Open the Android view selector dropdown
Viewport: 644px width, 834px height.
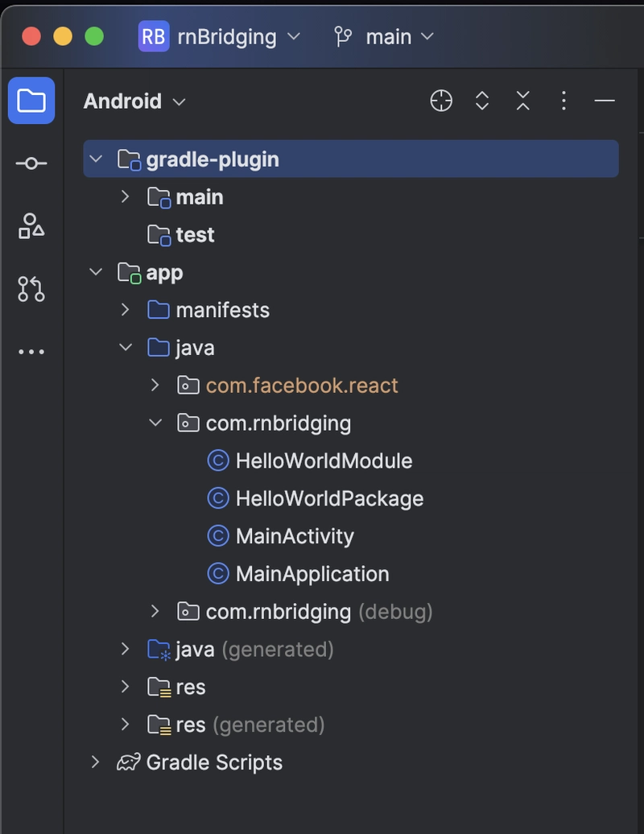134,101
